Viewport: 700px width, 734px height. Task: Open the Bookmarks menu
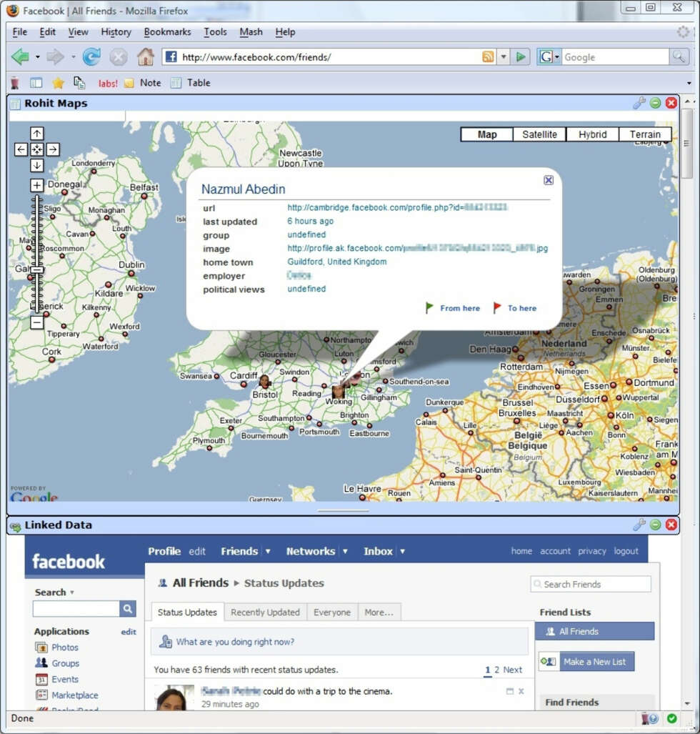(167, 32)
